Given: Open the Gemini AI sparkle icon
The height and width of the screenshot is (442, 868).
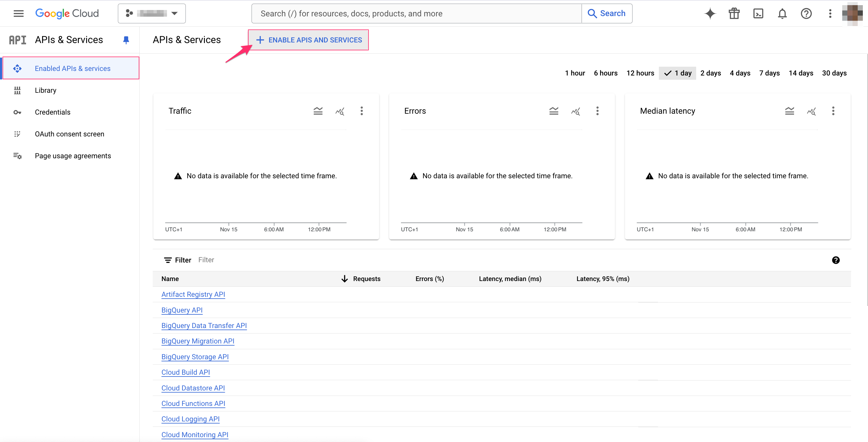Looking at the screenshot, I should coord(710,13).
